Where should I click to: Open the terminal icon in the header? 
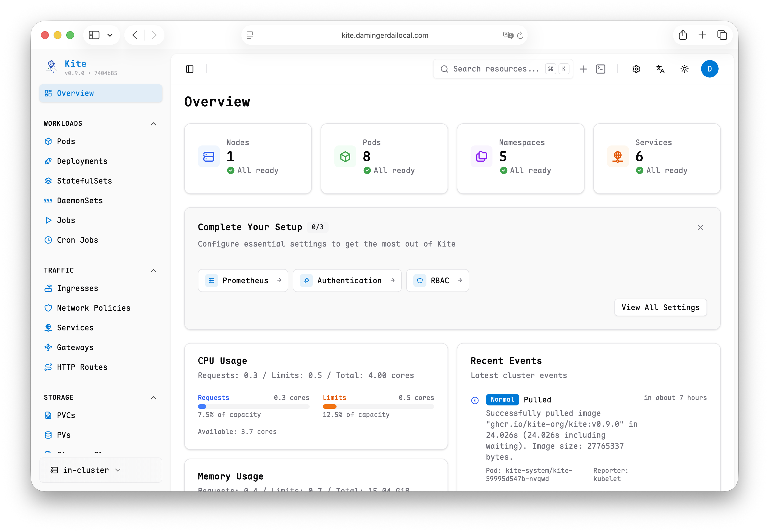[x=601, y=69]
